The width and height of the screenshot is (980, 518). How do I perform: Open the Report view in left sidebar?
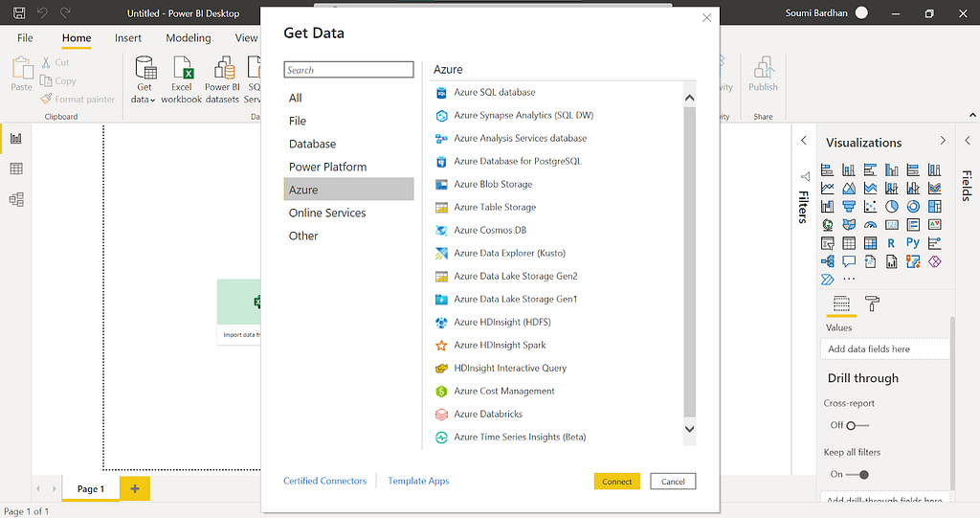click(16, 138)
